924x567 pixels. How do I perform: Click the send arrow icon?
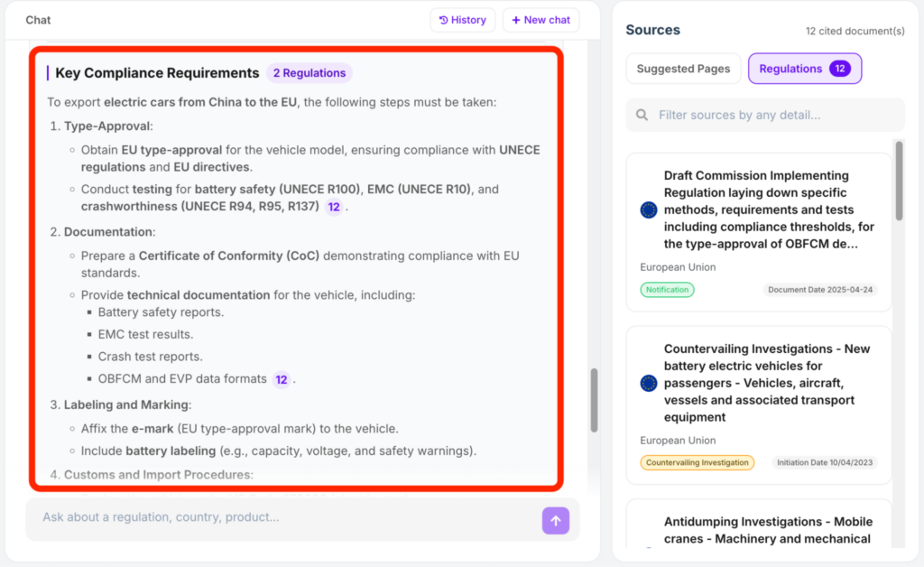[556, 520]
